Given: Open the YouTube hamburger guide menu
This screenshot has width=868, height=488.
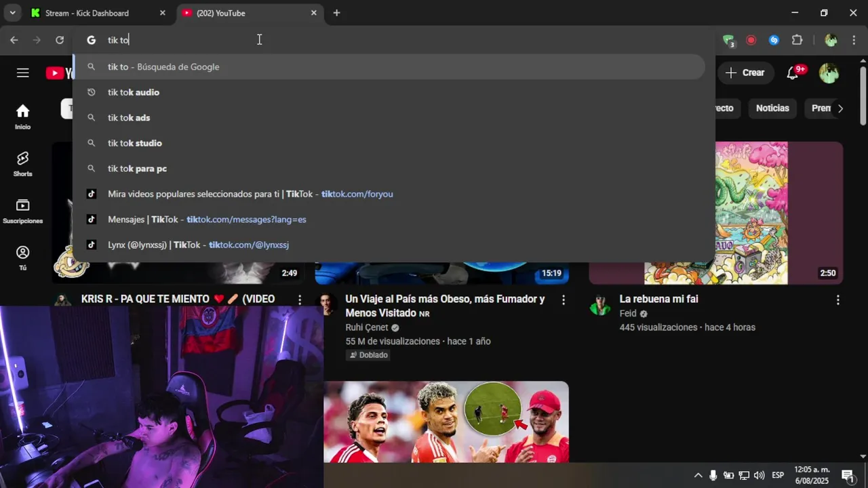Looking at the screenshot, I should (x=23, y=73).
